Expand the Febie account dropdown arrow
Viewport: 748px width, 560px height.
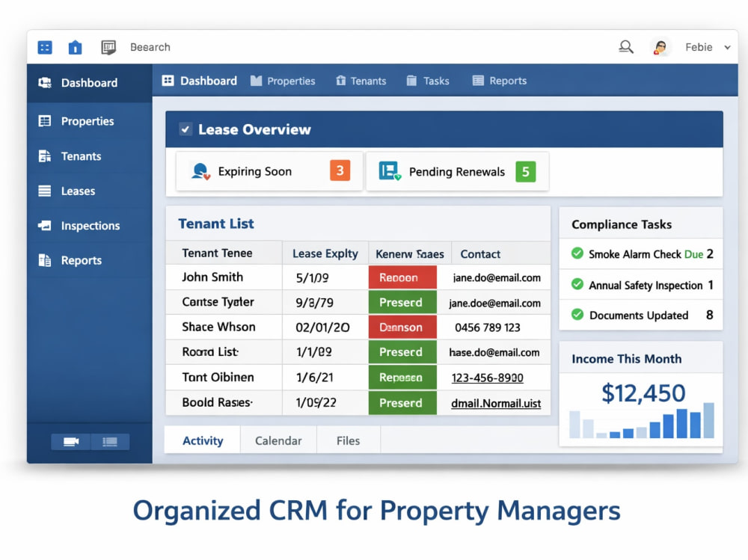(728, 47)
